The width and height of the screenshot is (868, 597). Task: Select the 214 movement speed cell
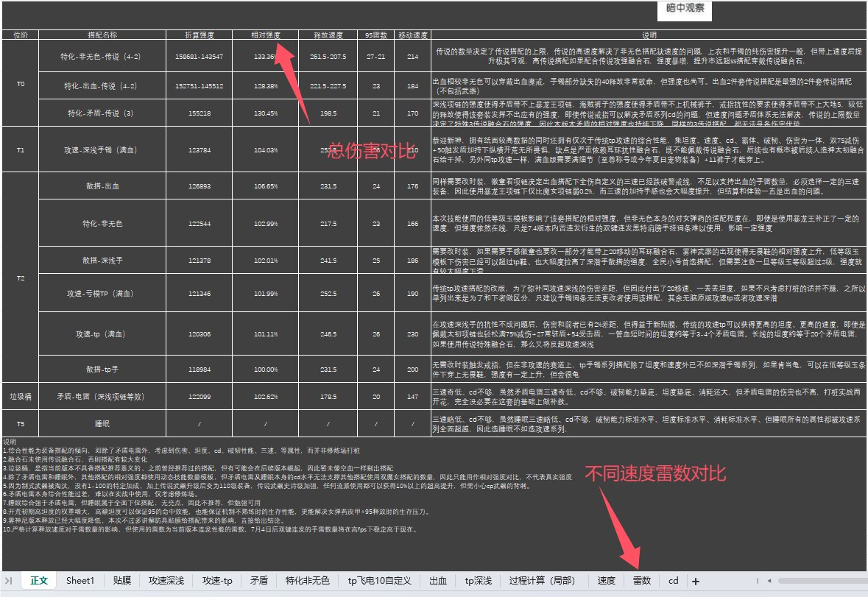(413, 57)
